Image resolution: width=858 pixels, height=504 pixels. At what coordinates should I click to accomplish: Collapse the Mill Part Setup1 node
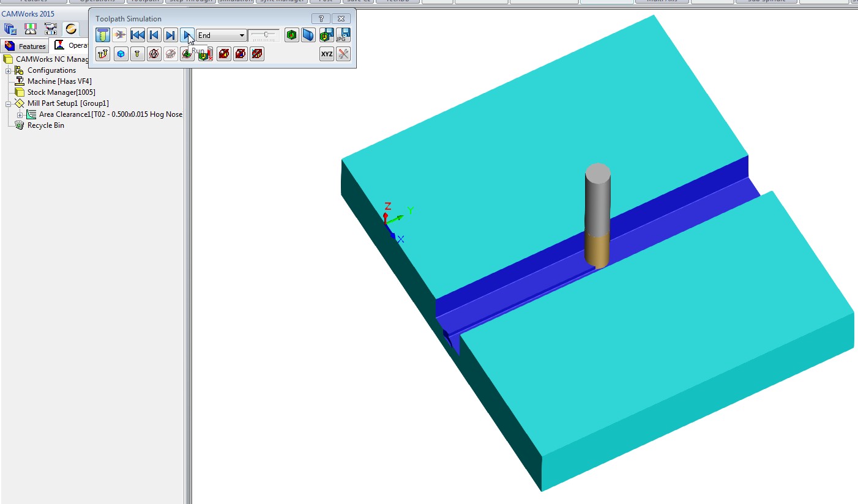9,103
